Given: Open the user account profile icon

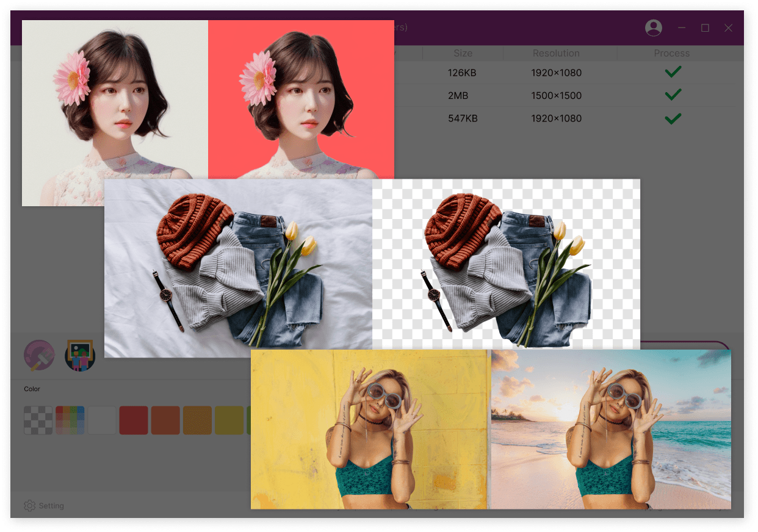Looking at the screenshot, I should [x=654, y=27].
